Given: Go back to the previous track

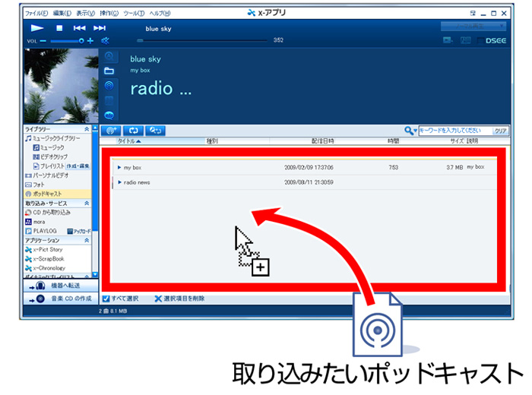Looking at the screenshot, I should point(79,28).
